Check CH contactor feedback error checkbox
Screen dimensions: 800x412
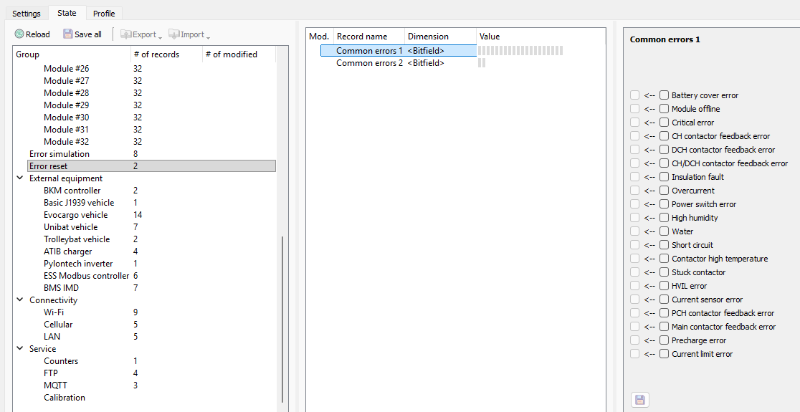click(664, 136)
